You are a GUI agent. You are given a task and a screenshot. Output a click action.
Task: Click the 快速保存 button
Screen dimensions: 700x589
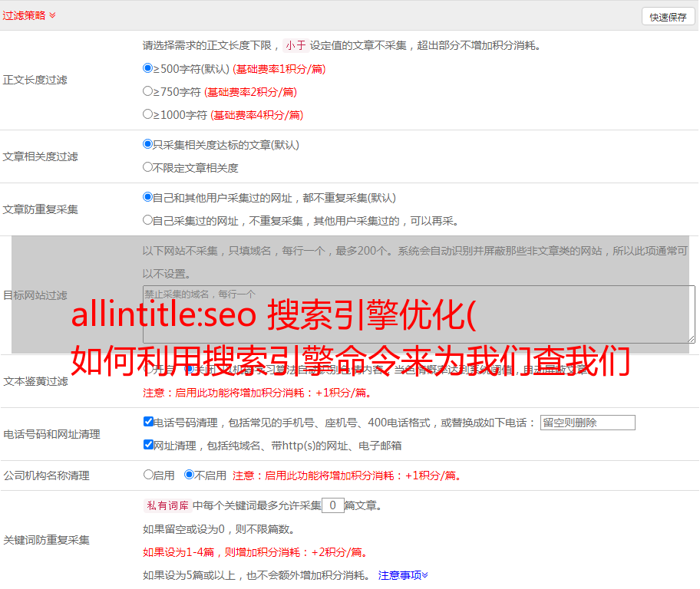pyautogui.click(x=668, y=17)
